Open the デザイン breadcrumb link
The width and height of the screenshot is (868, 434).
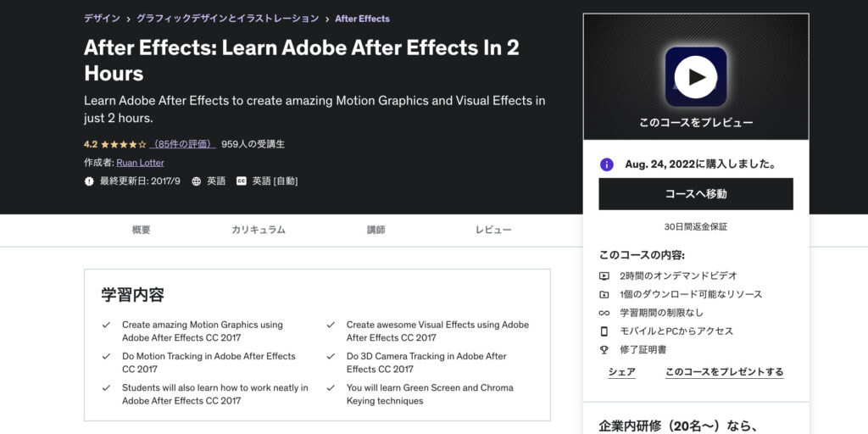point(102,19)
